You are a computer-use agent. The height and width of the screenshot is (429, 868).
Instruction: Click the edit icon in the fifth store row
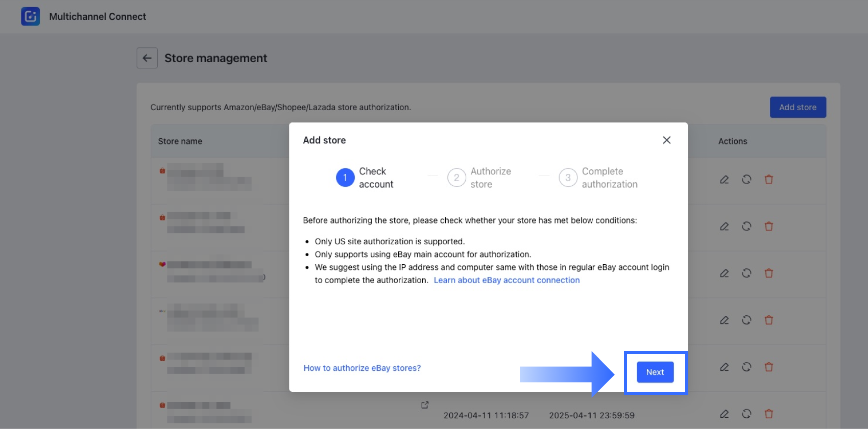tap(724, 367)
